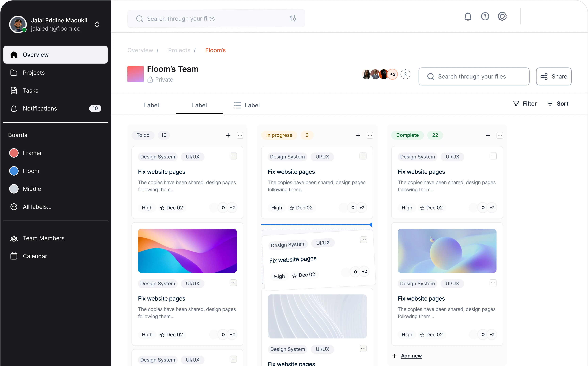Select the Framer board color dot

tap(14, 153)
